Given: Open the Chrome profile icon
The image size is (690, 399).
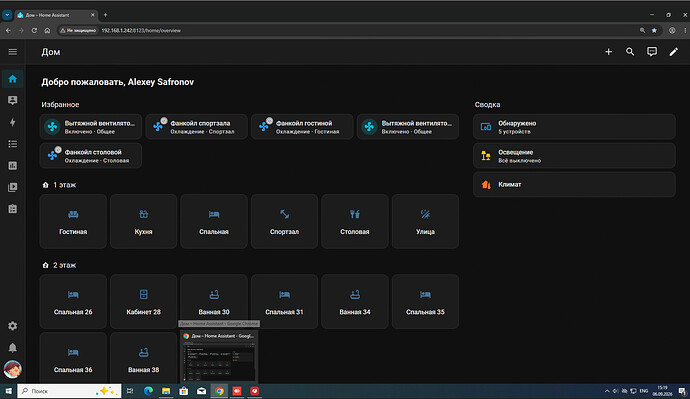Looking at the screenshot, I should 672,30.
